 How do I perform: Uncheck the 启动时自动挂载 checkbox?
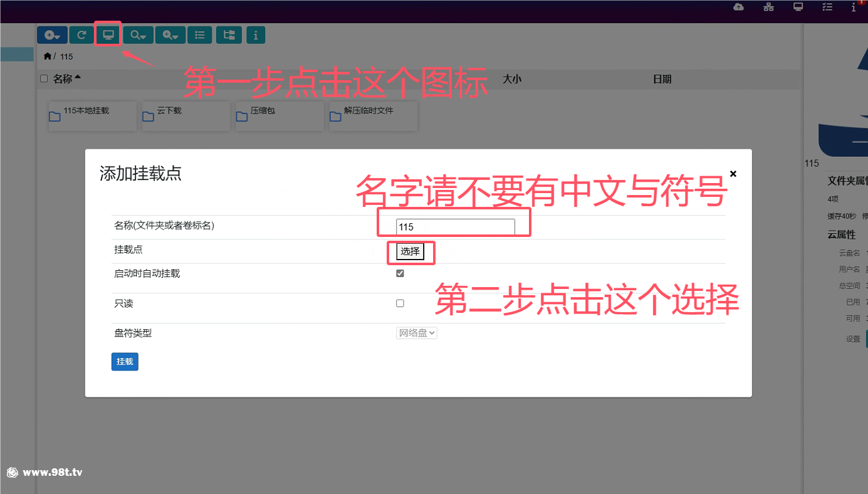pos(400,273)
